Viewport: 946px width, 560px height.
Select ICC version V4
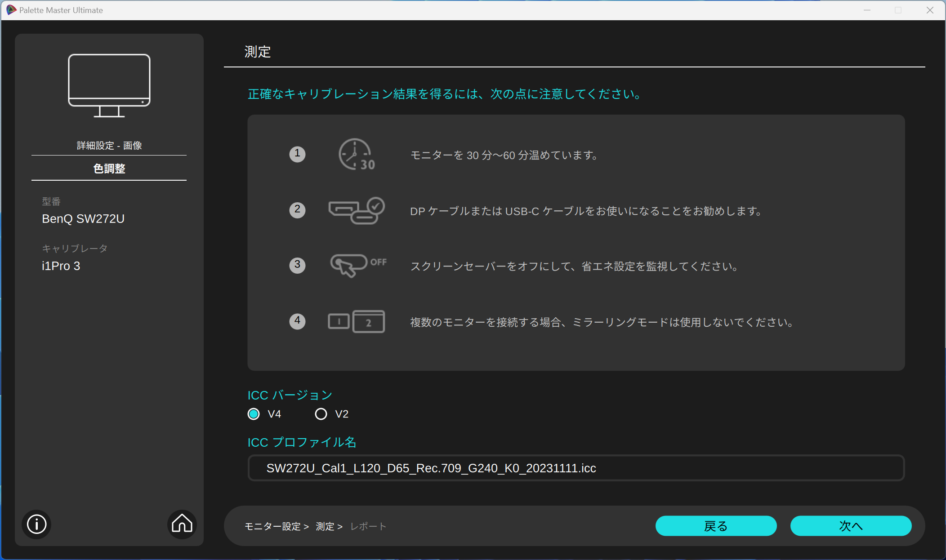254,414
